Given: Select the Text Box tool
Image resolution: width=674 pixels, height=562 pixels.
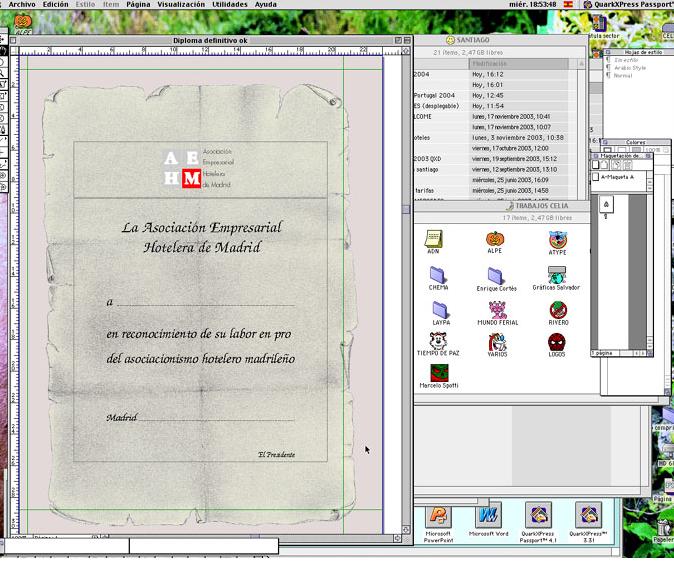Looking at the screenshot, I should pyautogui.click(x=3, y=84).
